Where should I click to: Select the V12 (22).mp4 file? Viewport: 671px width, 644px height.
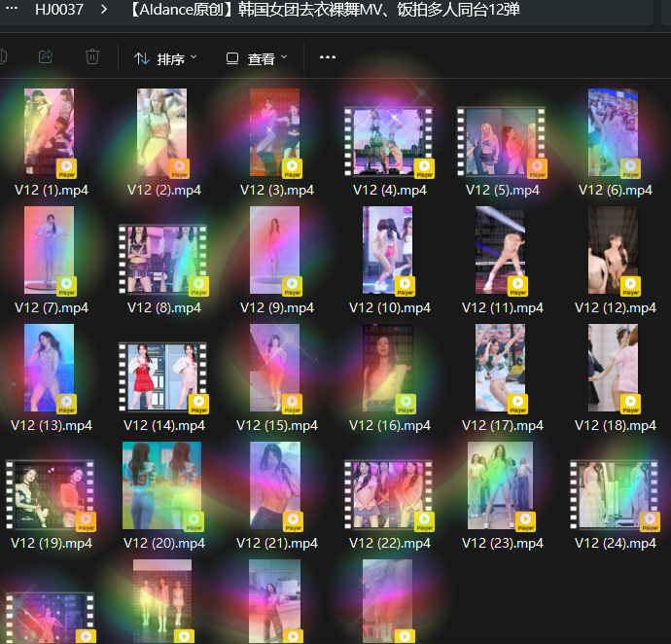388,494
